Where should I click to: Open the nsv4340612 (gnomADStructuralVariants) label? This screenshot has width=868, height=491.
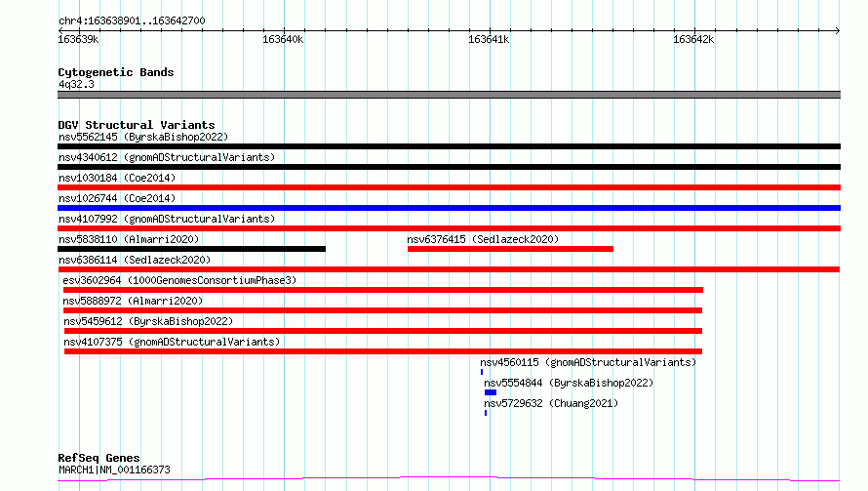pos(167,157)
